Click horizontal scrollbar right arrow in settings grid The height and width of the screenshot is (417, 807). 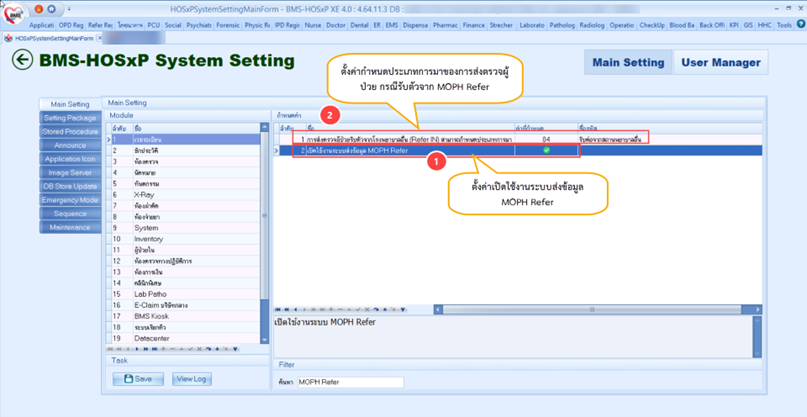coord(758,309)
